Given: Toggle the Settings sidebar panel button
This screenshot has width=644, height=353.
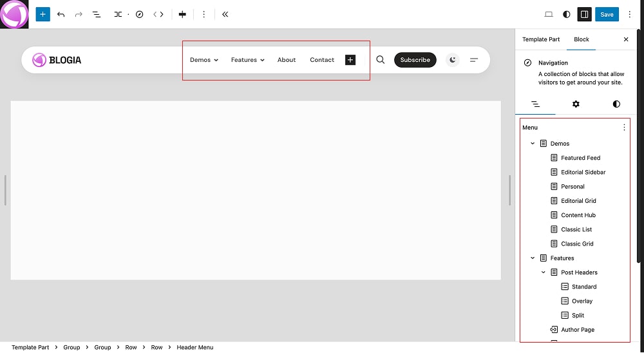Looking at the screenshot, I should pyautogui.click(x=584, y=14).
